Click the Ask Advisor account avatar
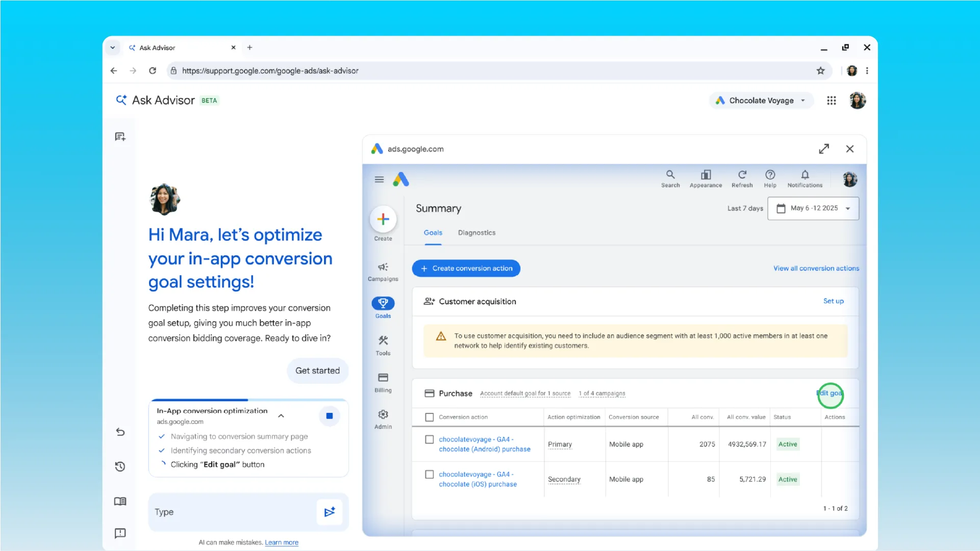Viewport: 980px width, 551px height. [x=858, y=100]
